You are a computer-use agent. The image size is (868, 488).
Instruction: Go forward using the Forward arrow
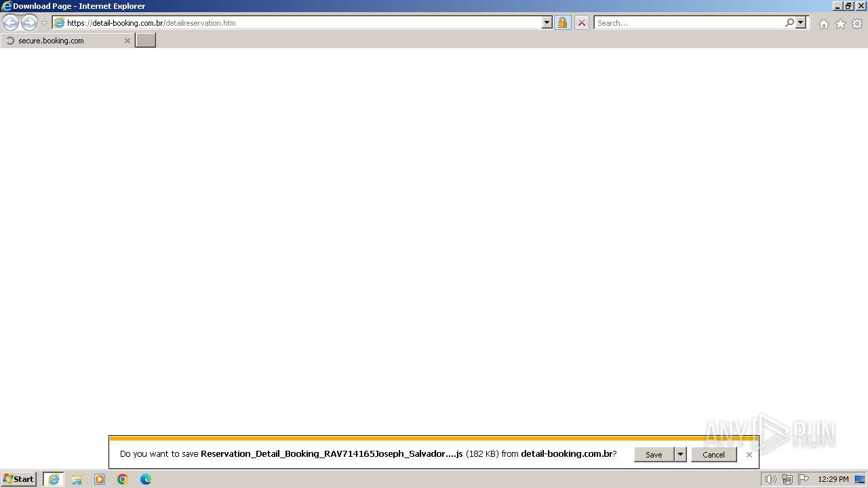coord(29,23)
